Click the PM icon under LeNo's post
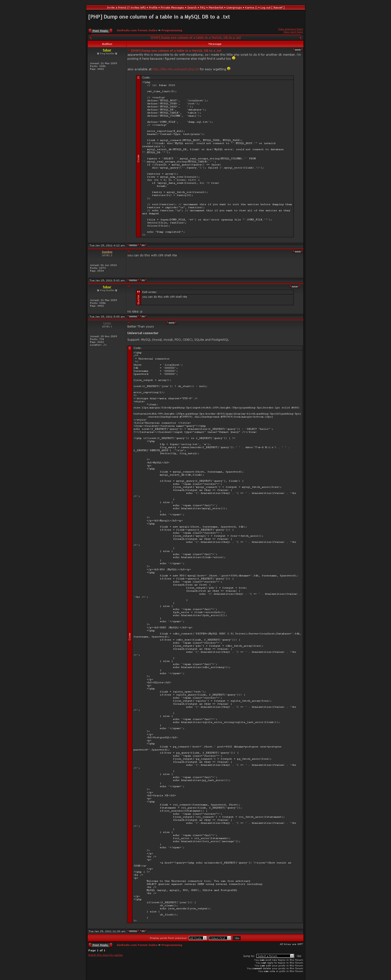Image resolution: width=391 pixels, height=980 pixels. click(x=143, y=931)
